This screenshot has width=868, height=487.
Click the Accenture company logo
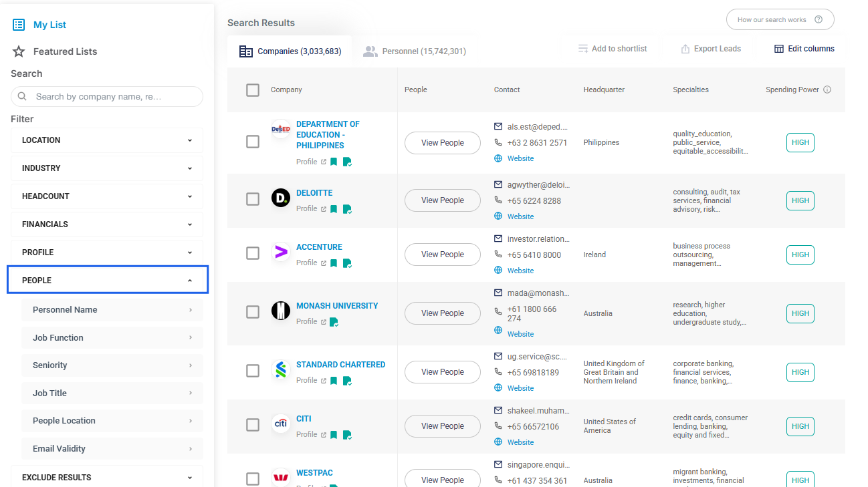pyautogui.click(x=281, y=252)
